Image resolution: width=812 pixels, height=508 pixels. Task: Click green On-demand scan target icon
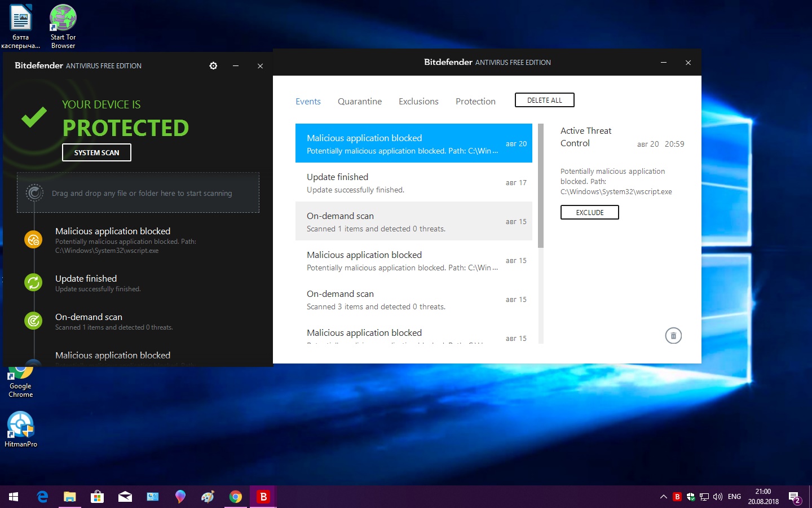pos(34,321)
